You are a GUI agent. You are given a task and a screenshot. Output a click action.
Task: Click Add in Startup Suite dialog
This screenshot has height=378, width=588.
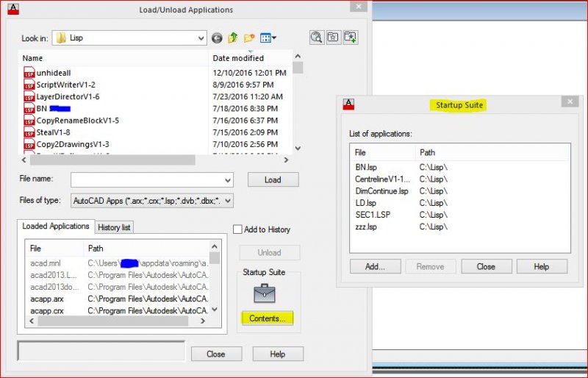click(375, 266)
